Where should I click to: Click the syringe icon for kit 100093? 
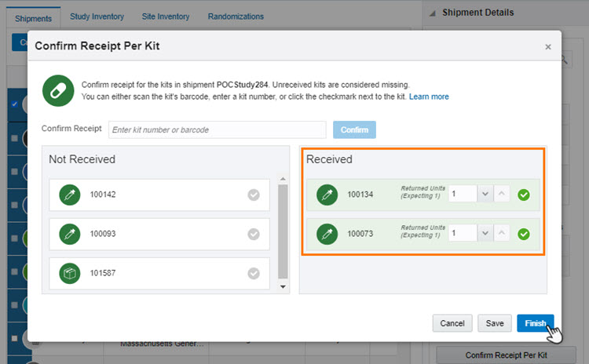point(70,234)
